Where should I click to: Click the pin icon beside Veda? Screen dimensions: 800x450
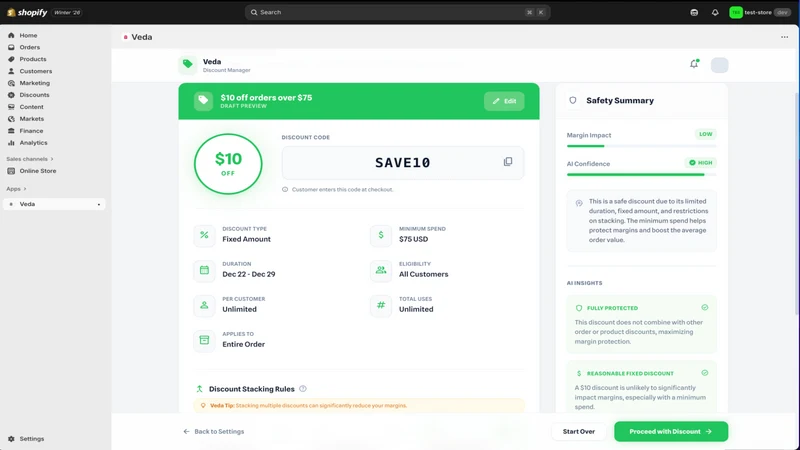point(98,204)
